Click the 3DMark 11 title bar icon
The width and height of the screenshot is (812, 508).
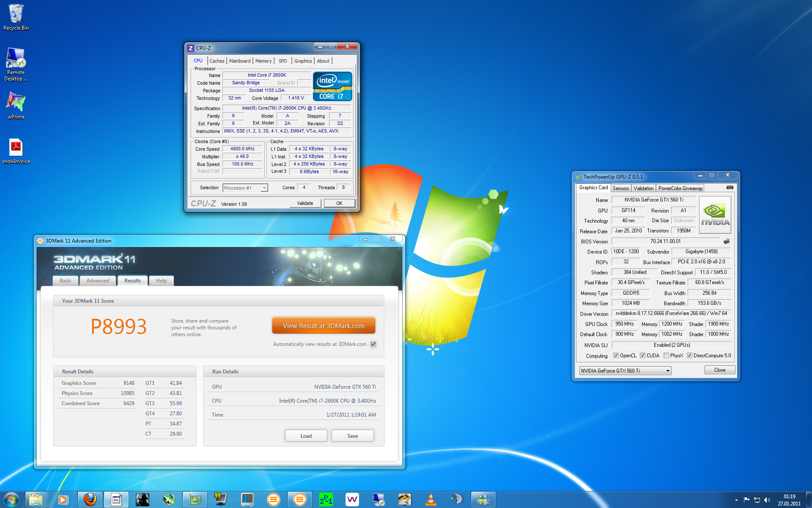pyautogui.click(x=40, y=241)
